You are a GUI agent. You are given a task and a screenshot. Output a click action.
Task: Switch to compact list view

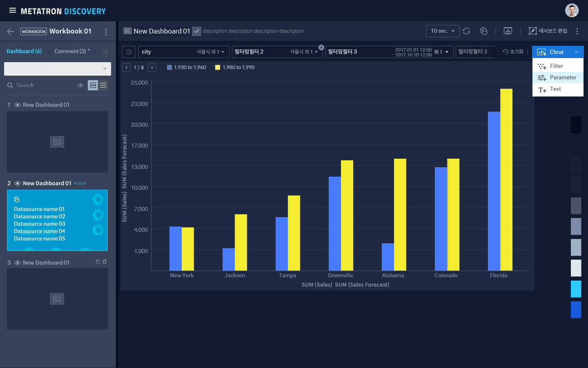103,85
